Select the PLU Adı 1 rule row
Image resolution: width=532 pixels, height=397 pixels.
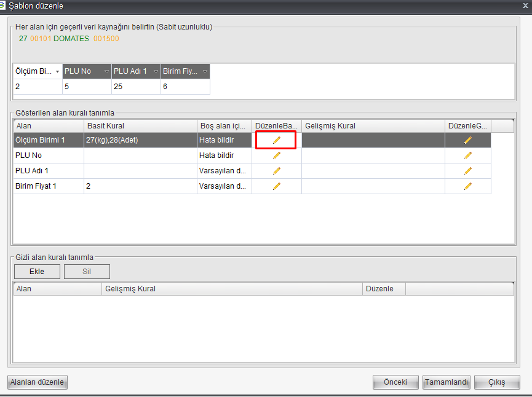[252, 170]
